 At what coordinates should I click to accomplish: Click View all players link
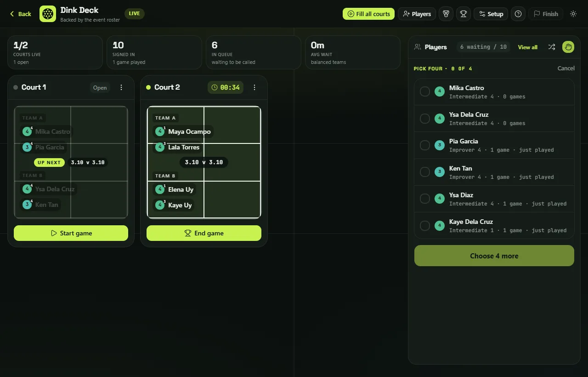coord(527,47)
